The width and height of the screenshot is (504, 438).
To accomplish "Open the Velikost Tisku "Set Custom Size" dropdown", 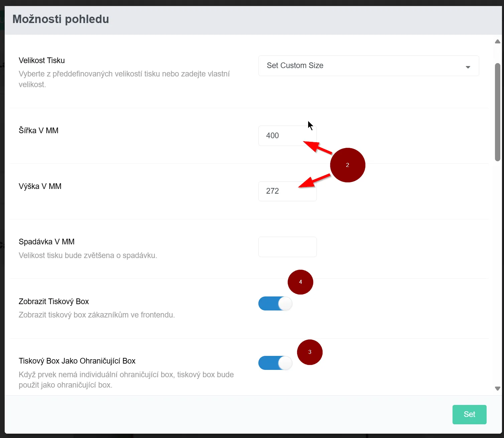I will 369,66.
